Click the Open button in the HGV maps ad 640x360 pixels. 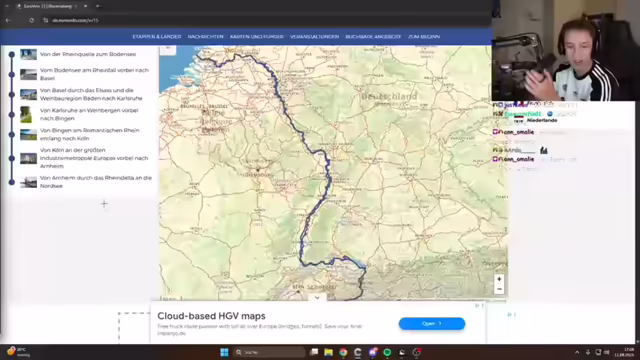(x=432, y=323)
